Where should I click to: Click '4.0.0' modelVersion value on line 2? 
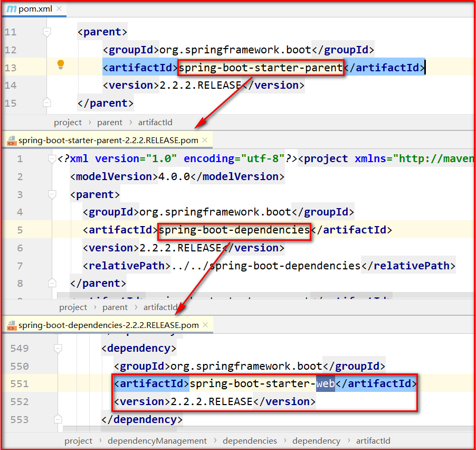coord(174,176)
